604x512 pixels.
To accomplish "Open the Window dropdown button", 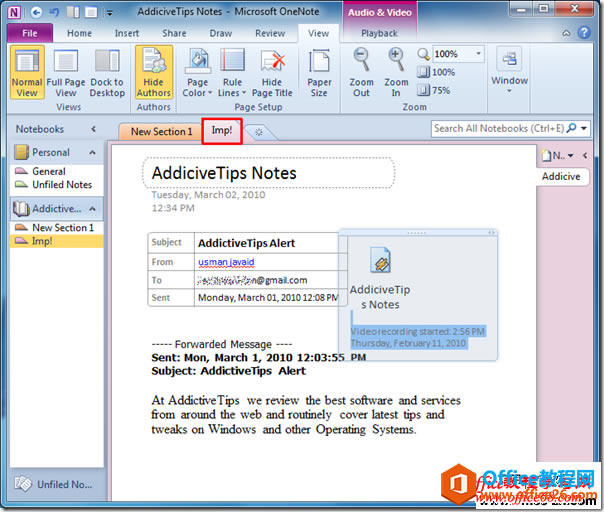I will (x=509, y=69).
